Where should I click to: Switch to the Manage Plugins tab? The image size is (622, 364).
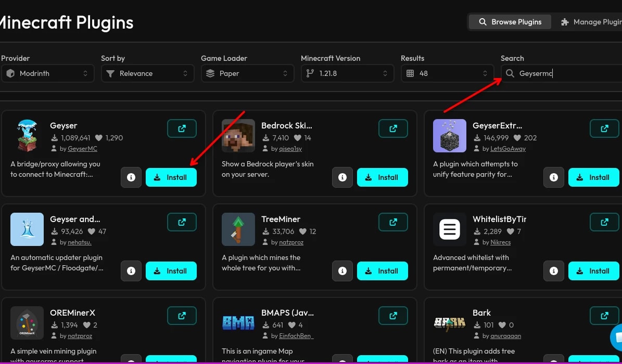pos(590,22)
